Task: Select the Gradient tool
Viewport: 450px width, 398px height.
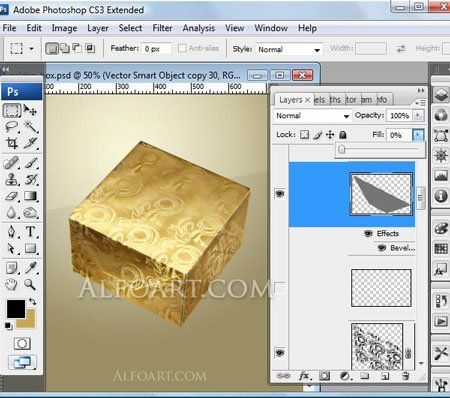Action: click(x=30, y=196)
